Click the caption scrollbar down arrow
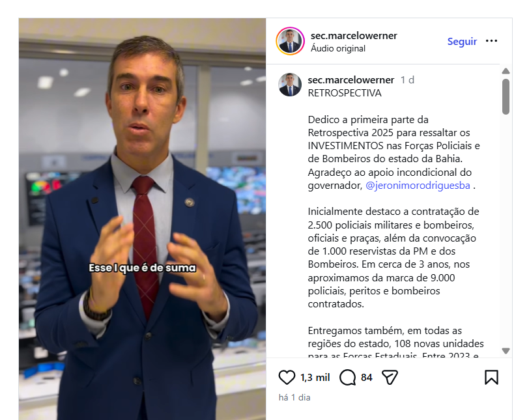529x420 pixels. click(x=506, y=351)
